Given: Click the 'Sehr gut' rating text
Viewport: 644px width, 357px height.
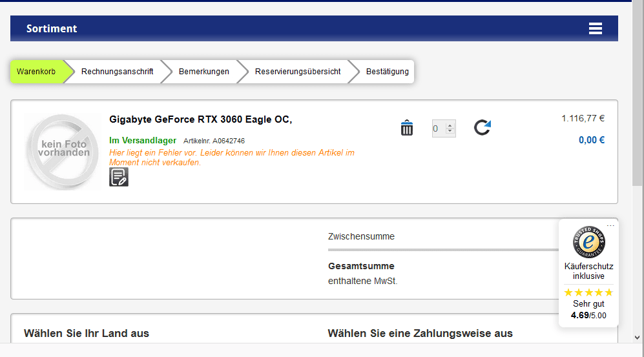Looking at the screenshot, I should pyautogui.click(x=588, y=303).
